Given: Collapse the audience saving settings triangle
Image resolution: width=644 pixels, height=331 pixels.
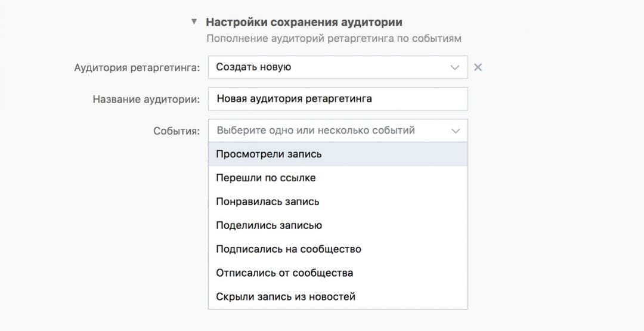Looking at the screenshot, I should click(194, 21).
